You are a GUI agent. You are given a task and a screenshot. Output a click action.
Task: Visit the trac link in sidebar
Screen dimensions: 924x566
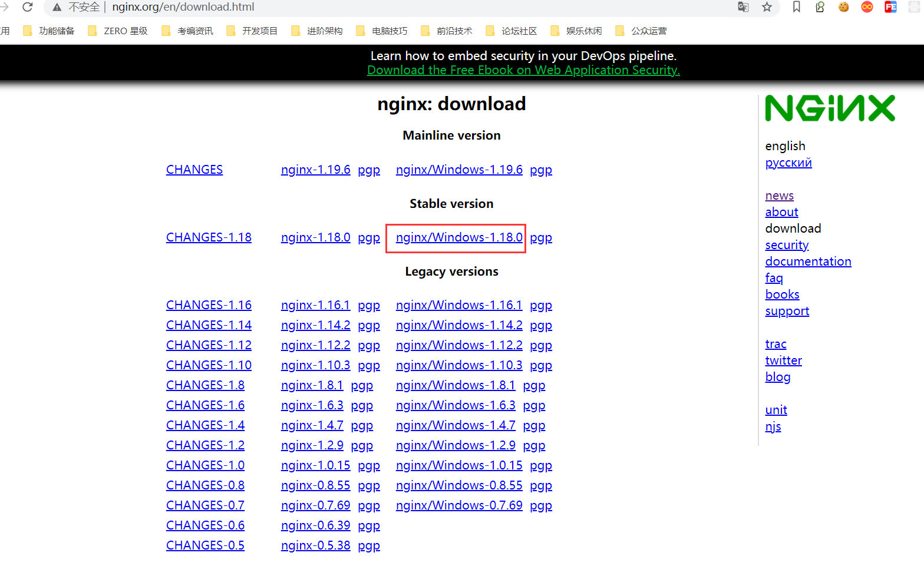775,344
